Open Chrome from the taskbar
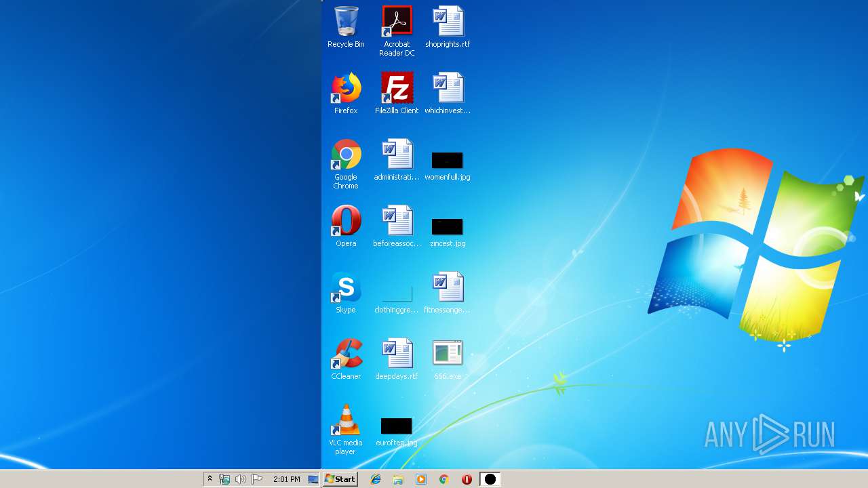 point(444,479)
